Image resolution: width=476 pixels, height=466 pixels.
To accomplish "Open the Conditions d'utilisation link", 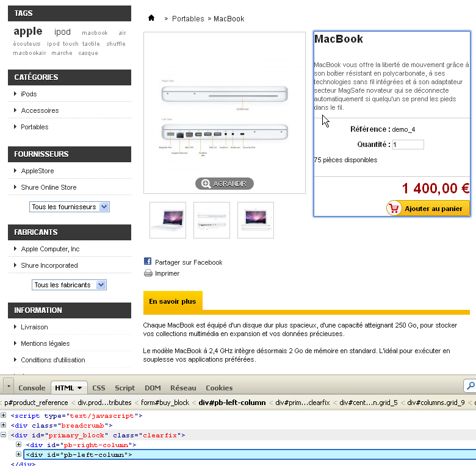I will [53, 360].
